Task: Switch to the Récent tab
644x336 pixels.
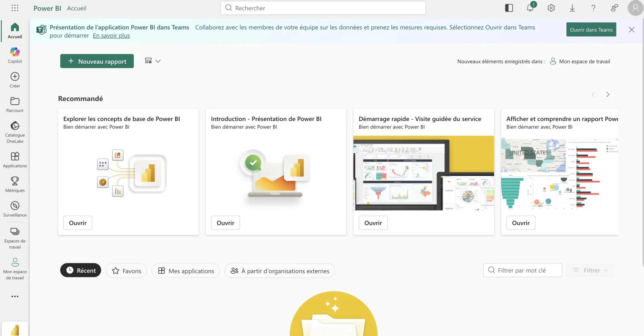Action: click(80, 270)
